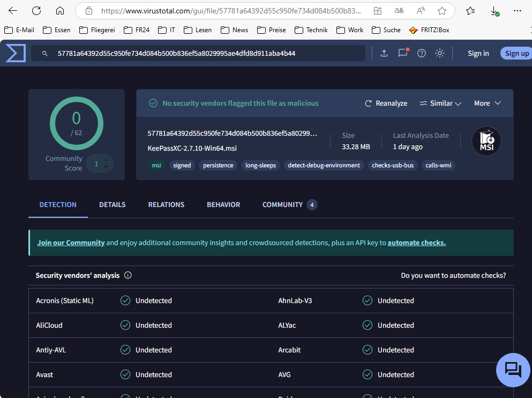Open the notifications speech bubble icon
The height and width of the screenshot is (398, 532).
[x=403, y=53]
